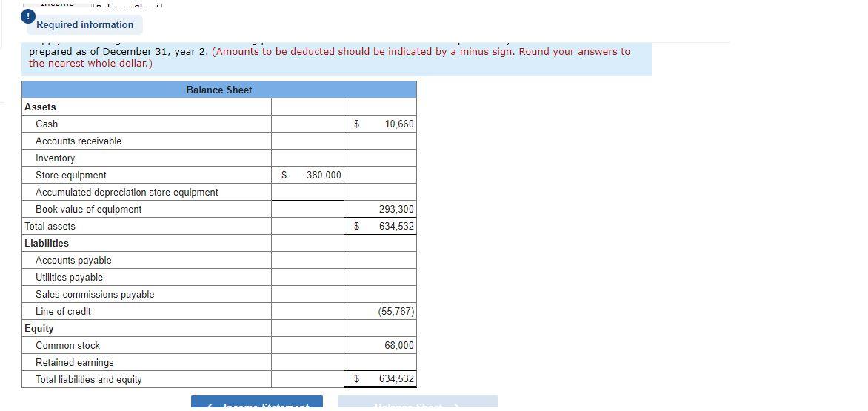
Task: Click the 'Equity' section heading
Action: pyautogui.click(x=39, y=329)
